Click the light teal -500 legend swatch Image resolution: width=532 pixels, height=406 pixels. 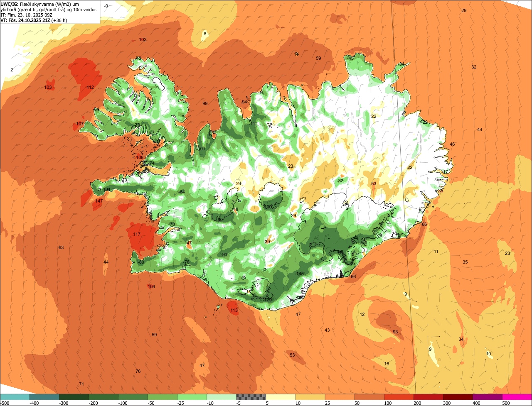tap(15, 397)
